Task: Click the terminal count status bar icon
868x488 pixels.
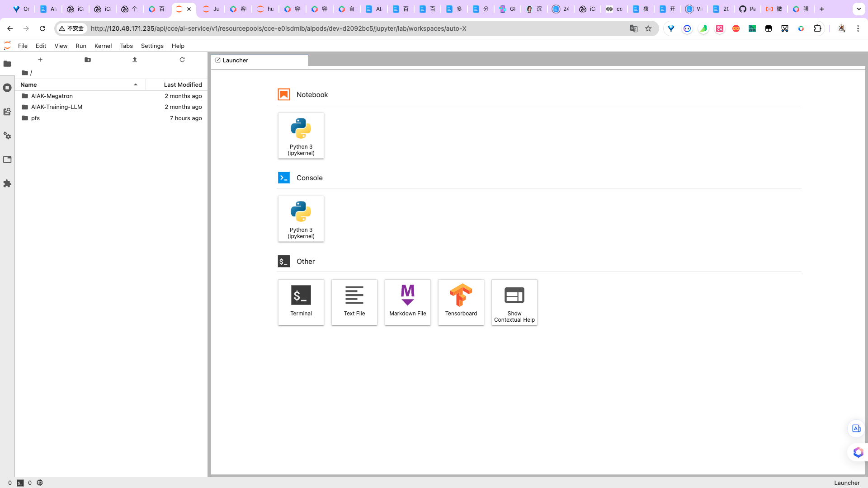Action: (x=20, y=483)
